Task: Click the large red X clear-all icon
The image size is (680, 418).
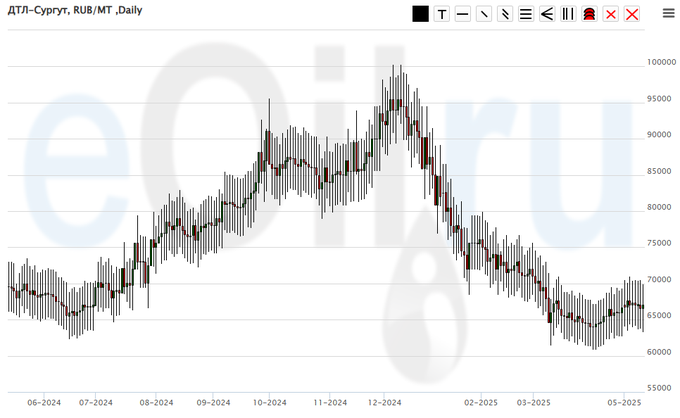Action: (x=631, y=14)
